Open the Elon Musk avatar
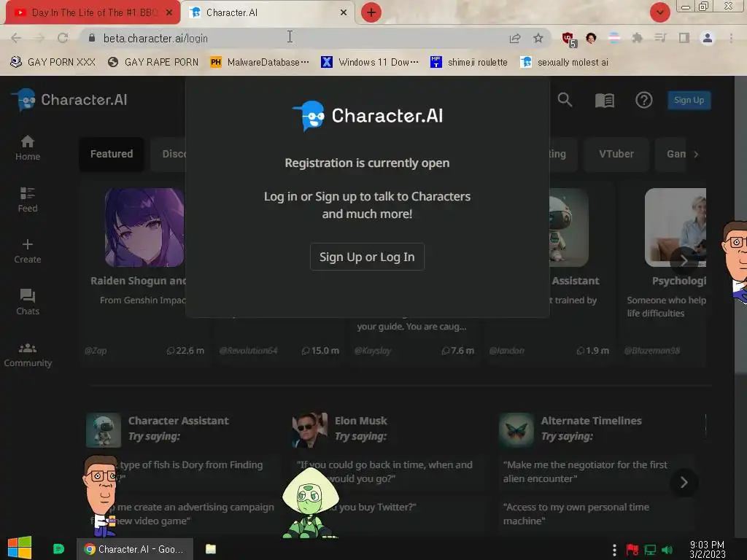This screenshot has height=560, width=747. [x=309, y=430]
